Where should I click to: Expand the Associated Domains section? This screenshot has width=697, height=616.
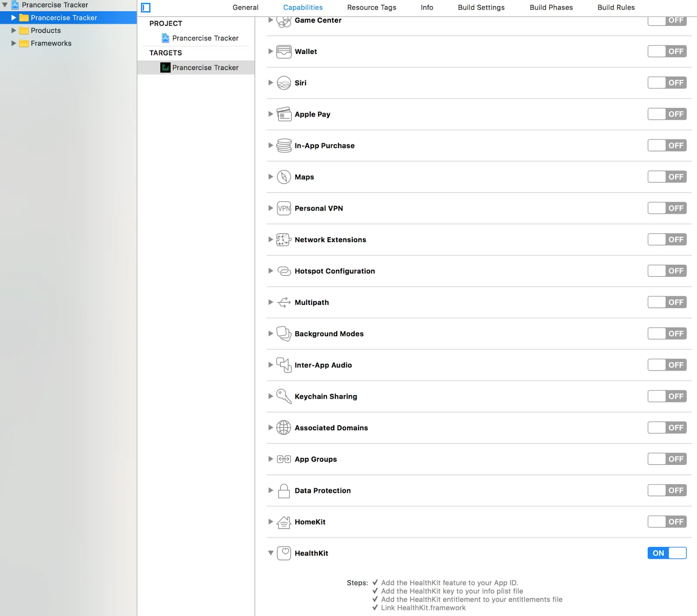[271, 427]
